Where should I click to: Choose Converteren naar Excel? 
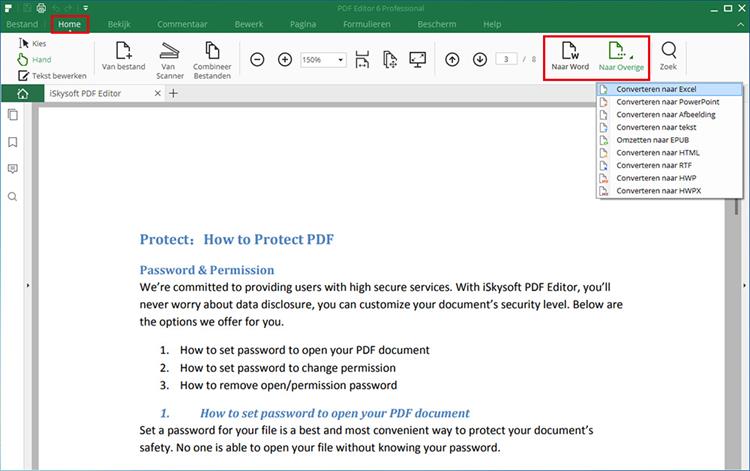pos(670,89)
